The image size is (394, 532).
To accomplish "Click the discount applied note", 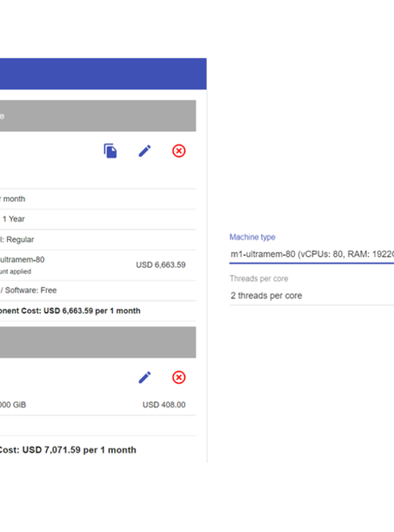I will [15, 272].
